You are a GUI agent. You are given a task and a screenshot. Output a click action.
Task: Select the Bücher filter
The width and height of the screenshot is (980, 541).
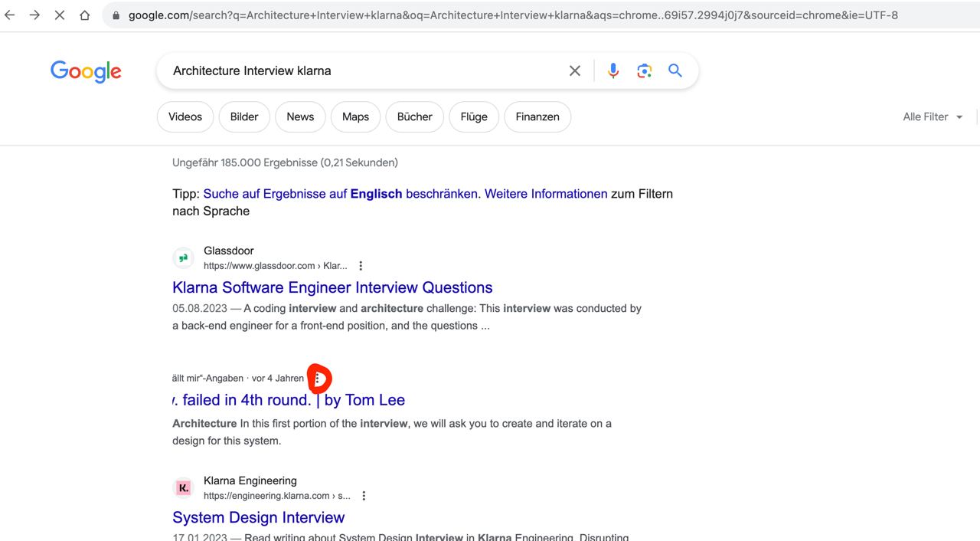point(415,116)
